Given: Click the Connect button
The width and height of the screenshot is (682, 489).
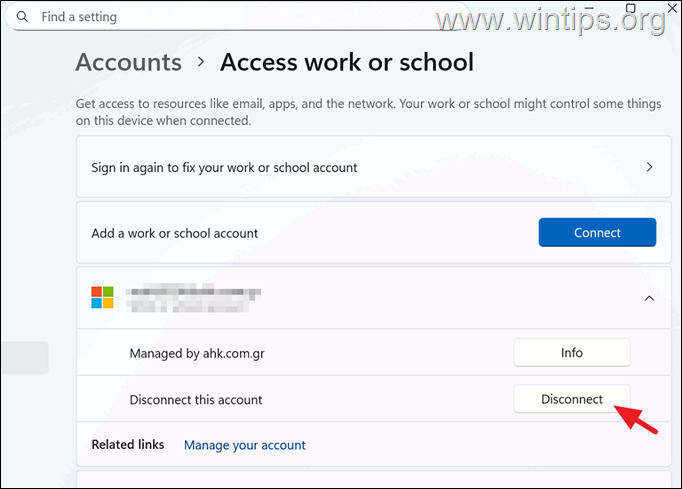Looking at the screenshot, I should pyautogui.click(x=597, y=232).
